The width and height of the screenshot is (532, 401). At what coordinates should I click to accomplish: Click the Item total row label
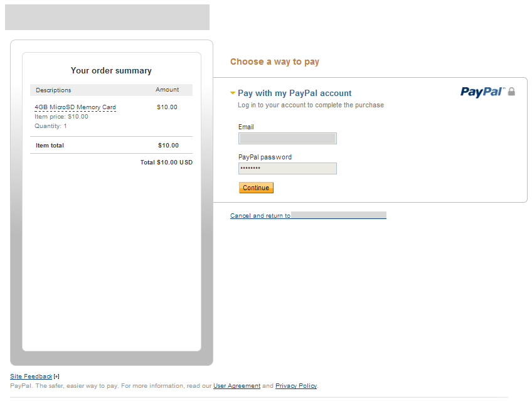pyautogui.click(x=50, y=146)
